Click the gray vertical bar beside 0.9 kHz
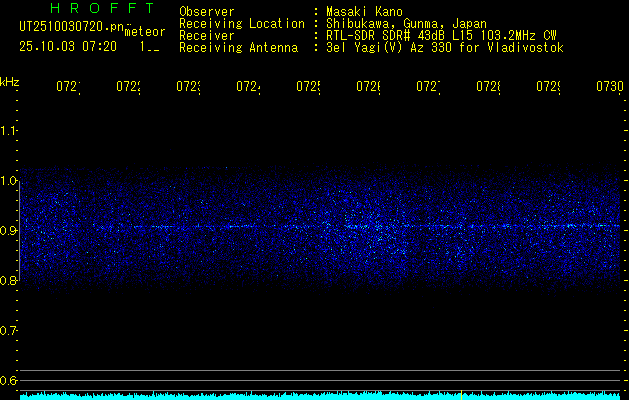Image resolution: width=629 pixels, height=400 pixels. 19,231
